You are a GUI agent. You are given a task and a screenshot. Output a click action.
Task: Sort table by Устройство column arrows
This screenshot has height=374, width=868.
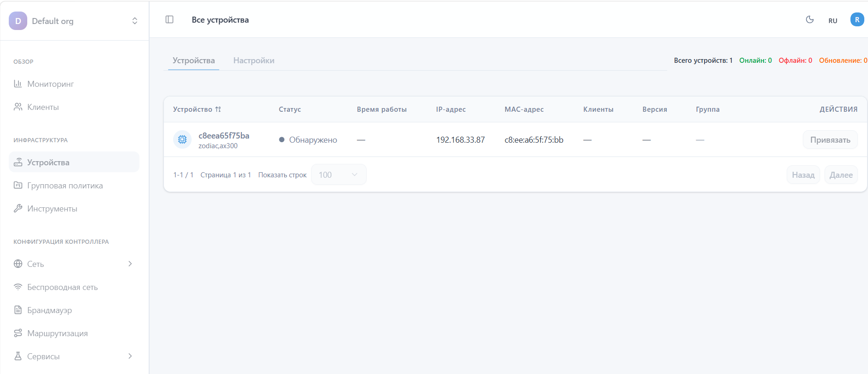(218, 109)
